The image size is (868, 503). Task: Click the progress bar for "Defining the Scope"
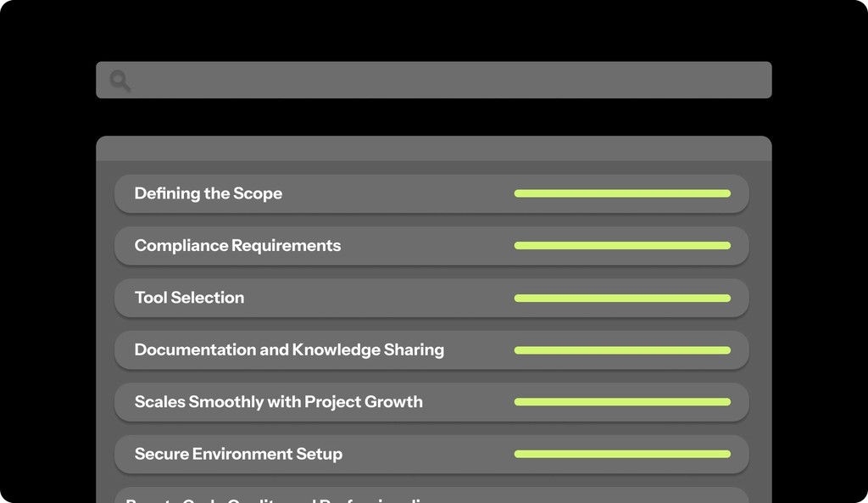coord(623,193)
